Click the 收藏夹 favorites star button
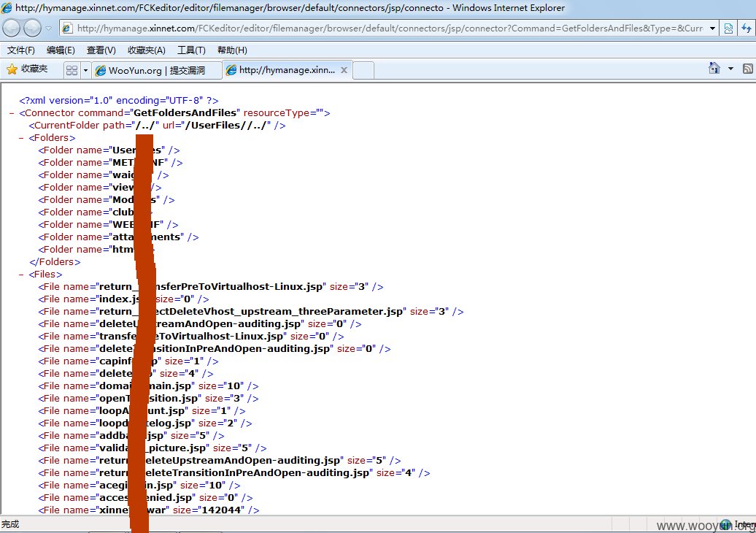The image size is (756, 533). click(27, 69)
